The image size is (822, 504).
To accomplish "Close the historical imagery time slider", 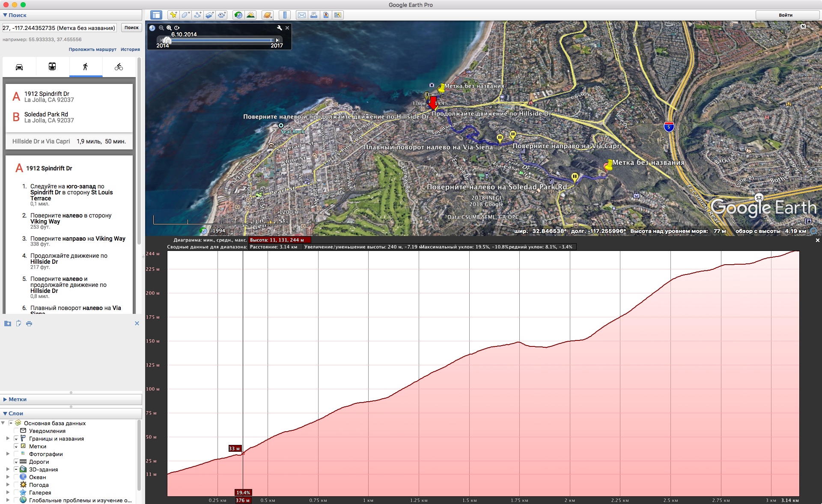I will point(287,28).
